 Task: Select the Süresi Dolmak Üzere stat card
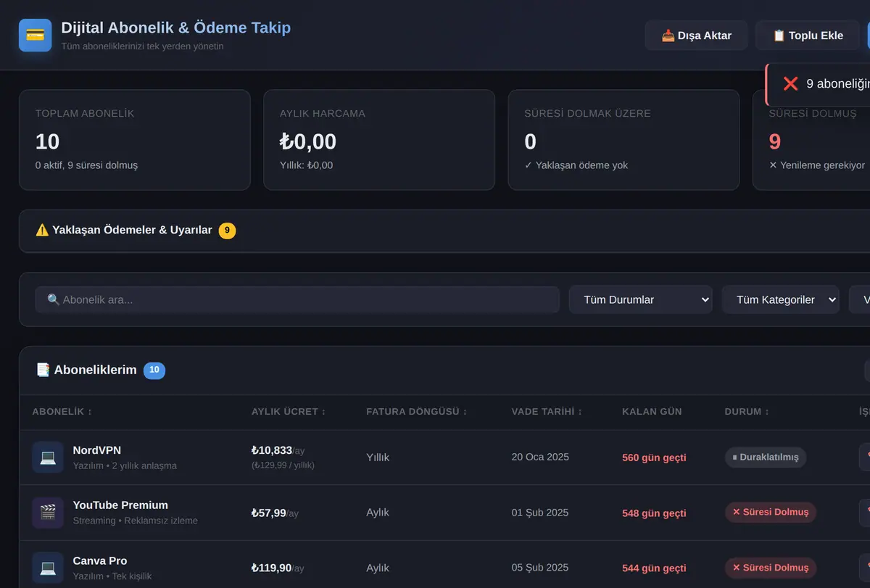tap(623, 140)
